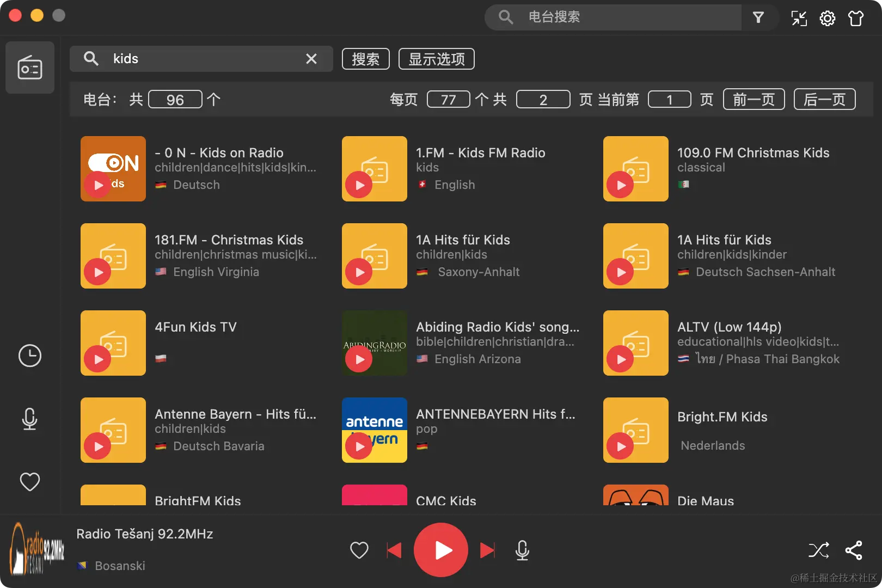Play 1A Hits für Kids Saxony-Anhalt

coord(359,272)
